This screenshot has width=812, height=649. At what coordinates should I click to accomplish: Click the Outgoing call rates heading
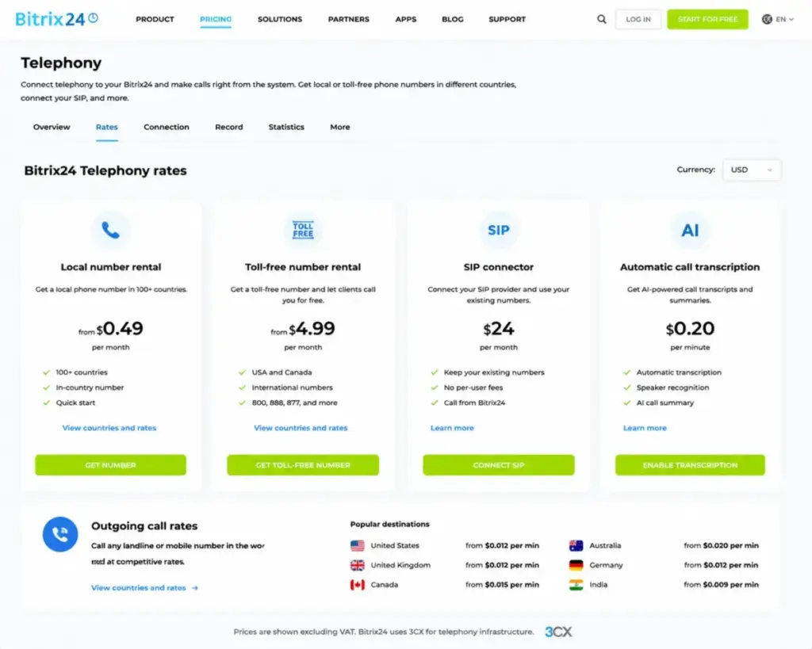pos(144,526)
